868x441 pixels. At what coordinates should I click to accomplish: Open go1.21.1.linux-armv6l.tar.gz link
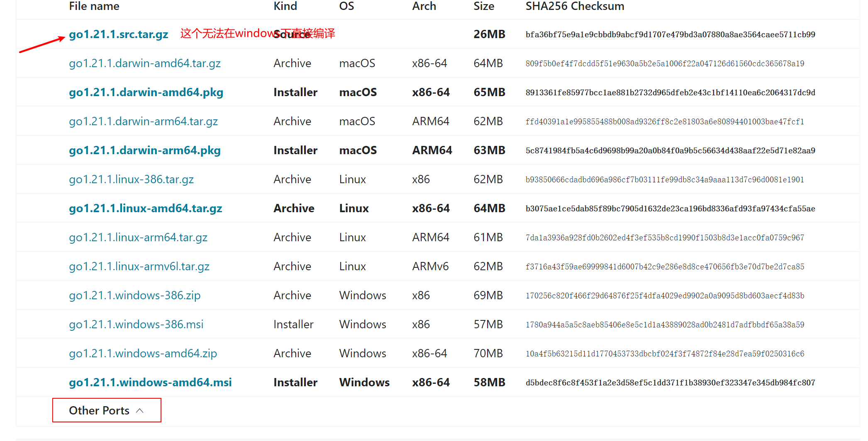[139, 267]
